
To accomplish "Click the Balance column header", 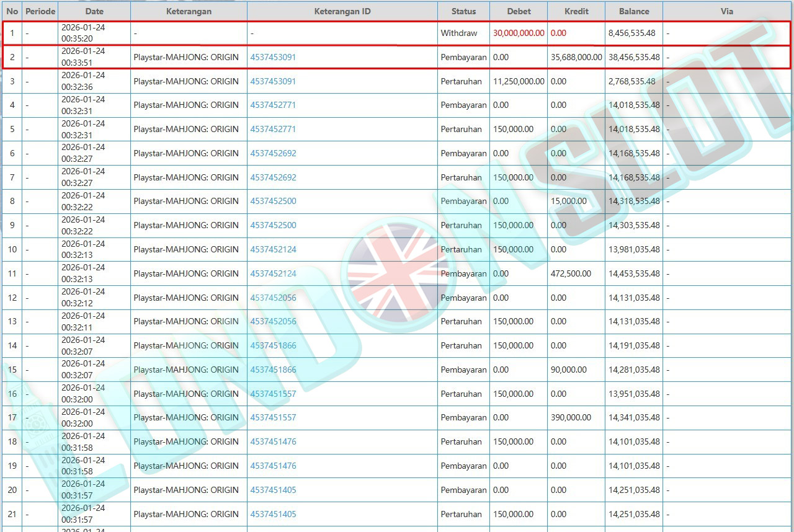I will pyautogui.click(x=634, y=11).
